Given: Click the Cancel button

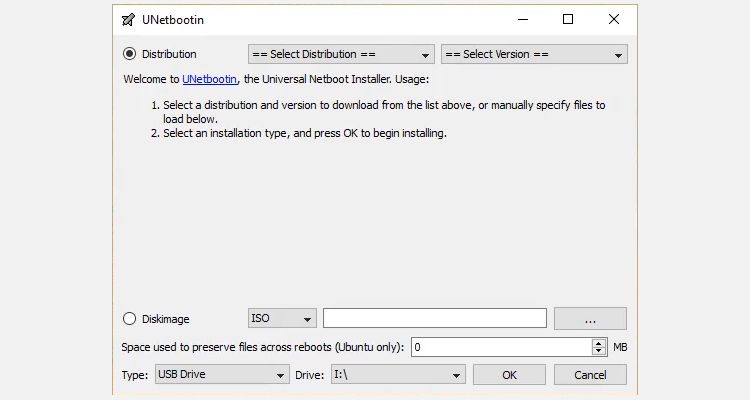Looking at the screenshot, I should tap(590, 375).
